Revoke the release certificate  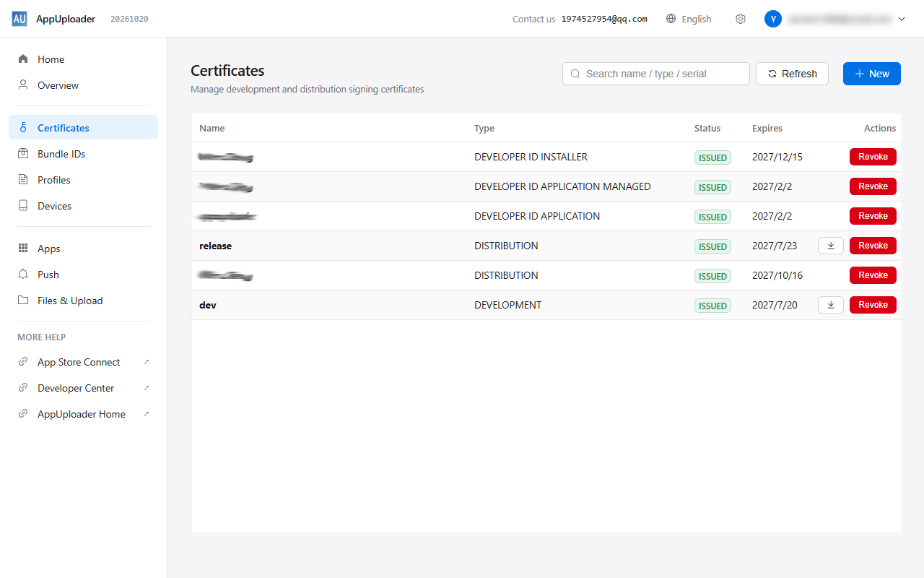(x=873, y=246)
